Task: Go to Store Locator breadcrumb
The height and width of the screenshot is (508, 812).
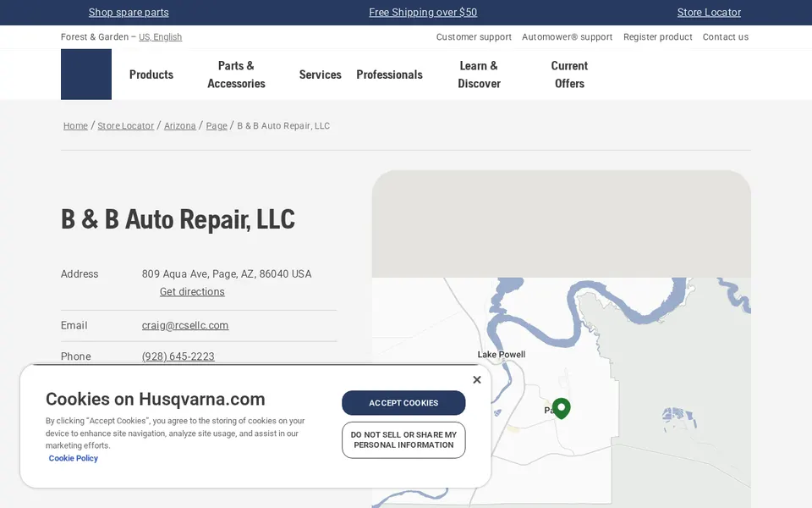Action: point(126,125)
